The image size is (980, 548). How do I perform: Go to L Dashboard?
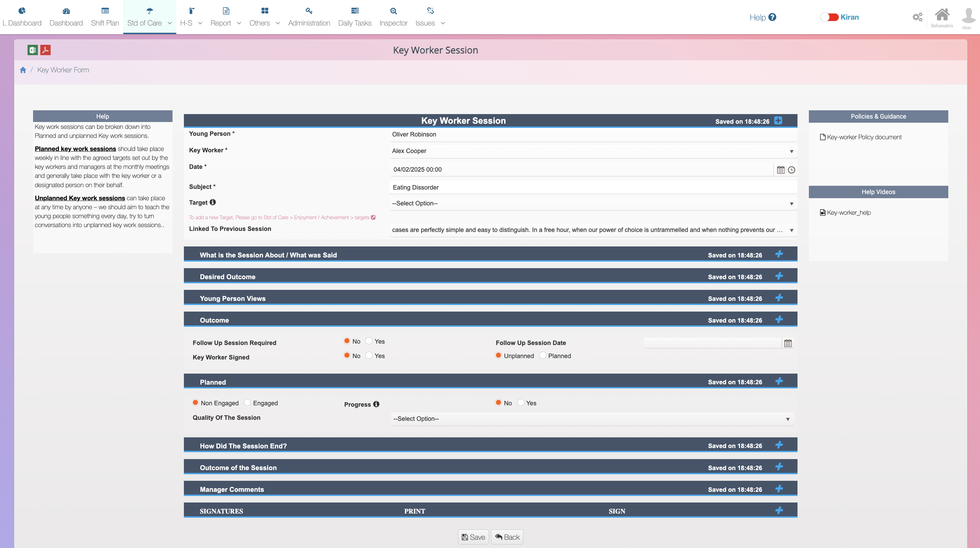[x=22, y=17]
